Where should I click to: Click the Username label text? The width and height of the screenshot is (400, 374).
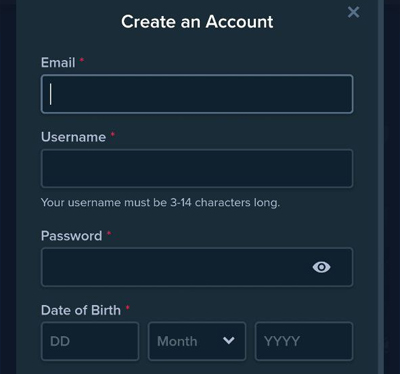pyautogui.click(x=73, y=137)
